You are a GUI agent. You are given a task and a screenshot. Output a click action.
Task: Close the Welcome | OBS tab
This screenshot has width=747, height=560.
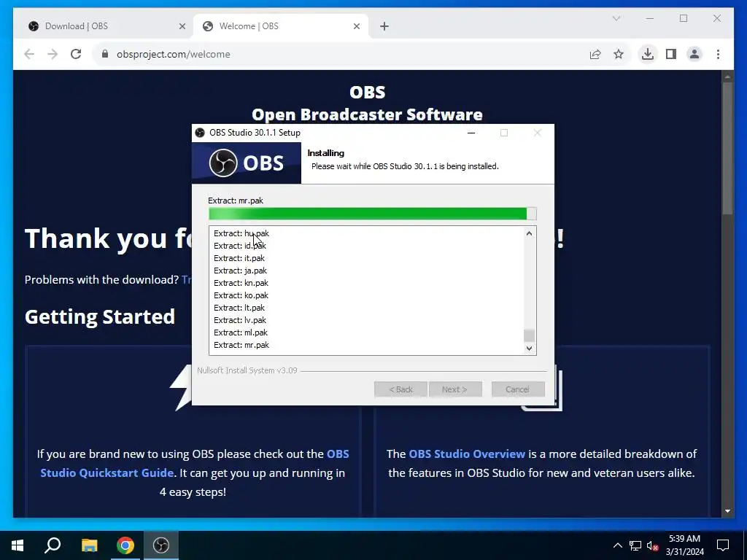click(356, 26)
